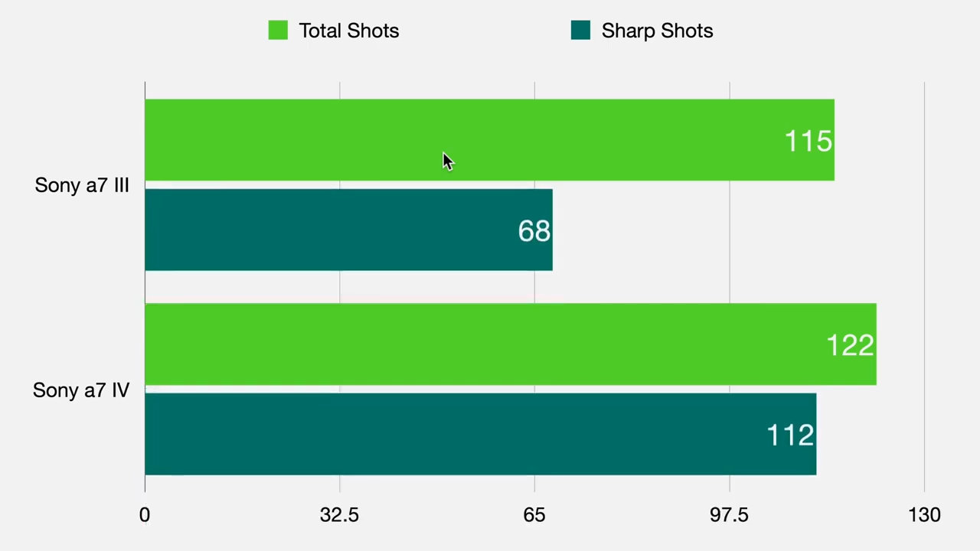Click the "Sony a7 III" category label
980x551 pixels.
82,185
